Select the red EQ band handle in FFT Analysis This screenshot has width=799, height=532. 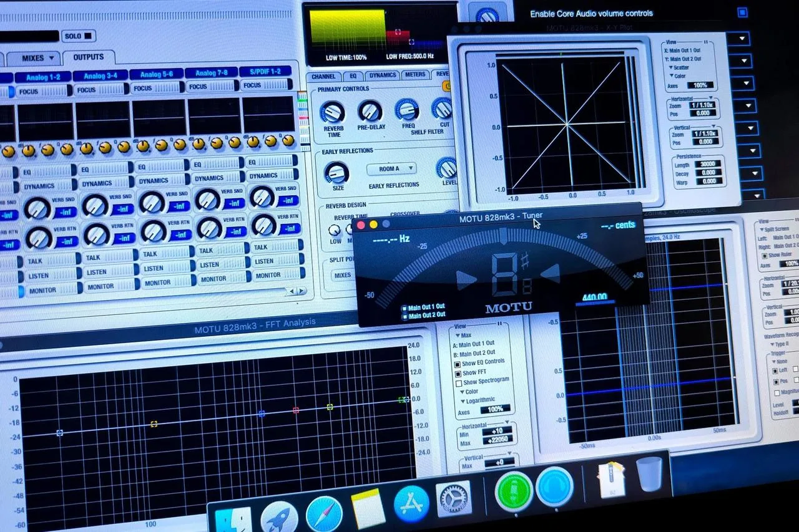pos(296,410)
